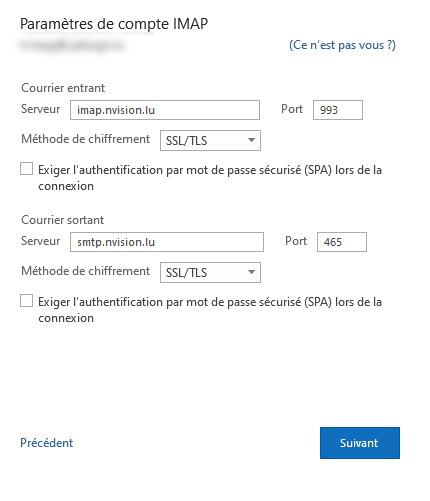Click the "Ce n'est pas vous ?" link
Image resolution: width=430 pixels, height=501 pixels.
[x=342, y=45]
